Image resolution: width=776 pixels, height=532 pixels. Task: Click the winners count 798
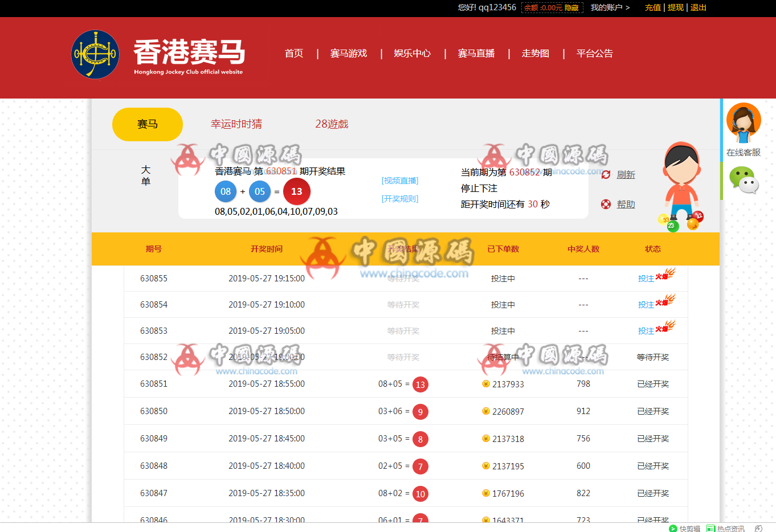(x=583, y=384)
